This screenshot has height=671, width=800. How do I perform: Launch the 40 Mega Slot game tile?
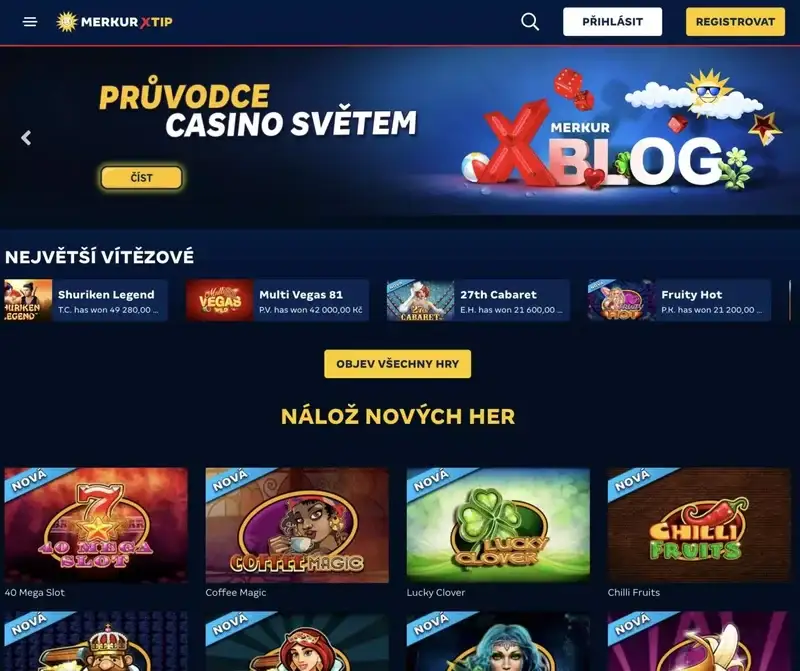[96, 525]
